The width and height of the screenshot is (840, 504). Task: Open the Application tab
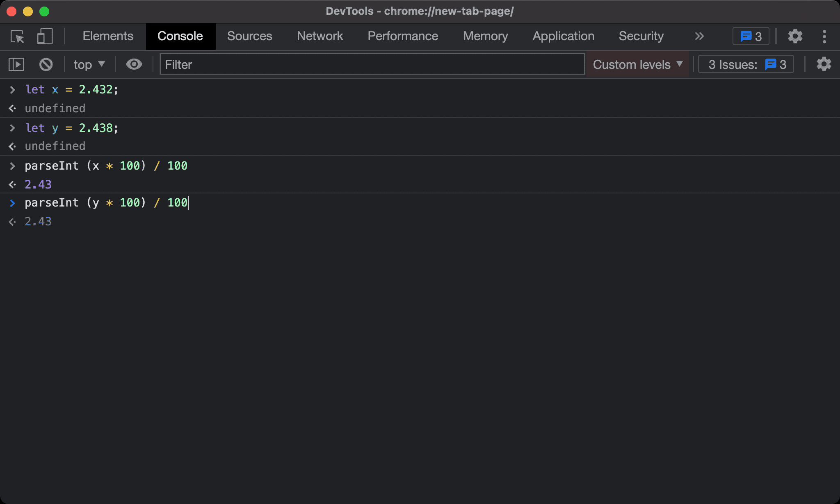(x=563, y=36)
